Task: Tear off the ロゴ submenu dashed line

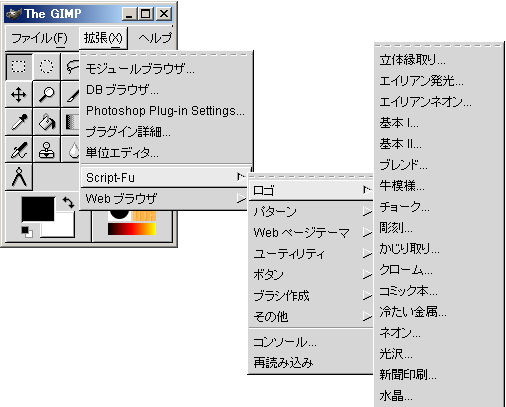Action: point(438,46)
